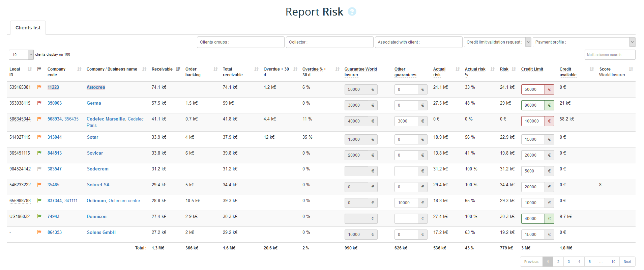The width and height of the screenshot is (644, 270).
Task: Open the clients per page dropdown
Action: (21, 55)
